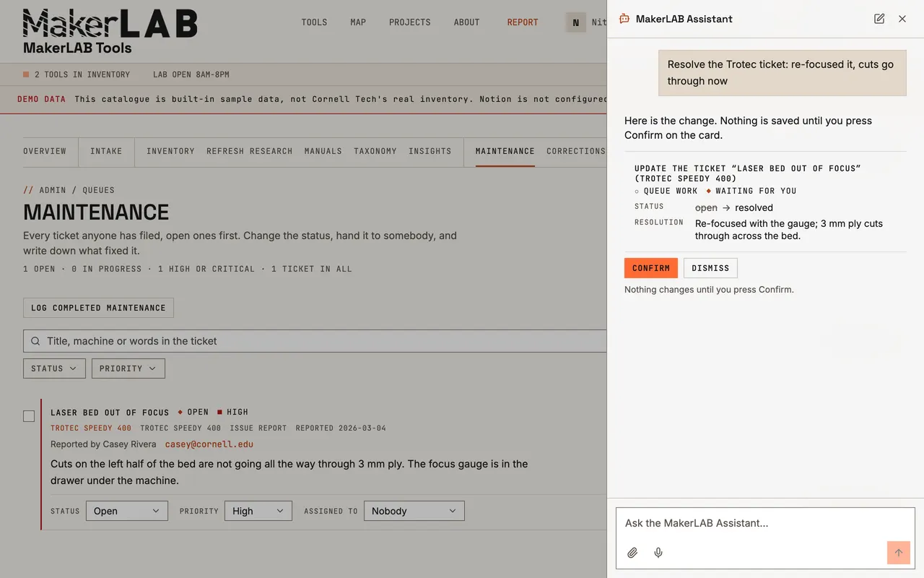
Task: Switch to the Overview tab
Action: [x=45, y=151]
